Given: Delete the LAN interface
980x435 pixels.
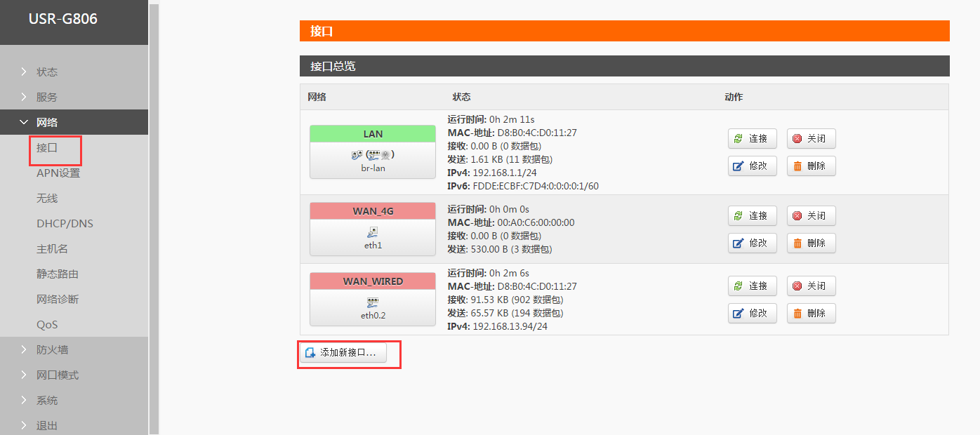Looking at the screenshot, I should pos(811,166).
